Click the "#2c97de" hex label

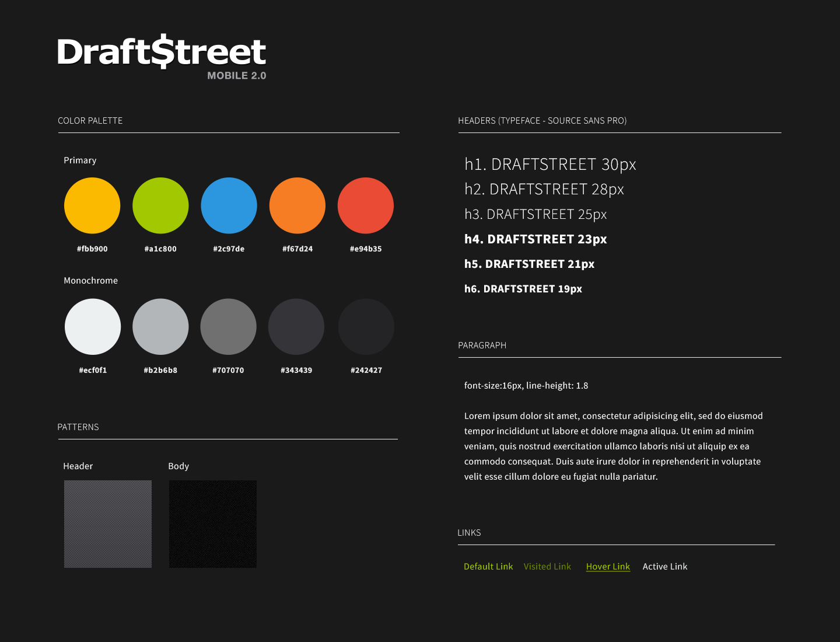[229, 249]
